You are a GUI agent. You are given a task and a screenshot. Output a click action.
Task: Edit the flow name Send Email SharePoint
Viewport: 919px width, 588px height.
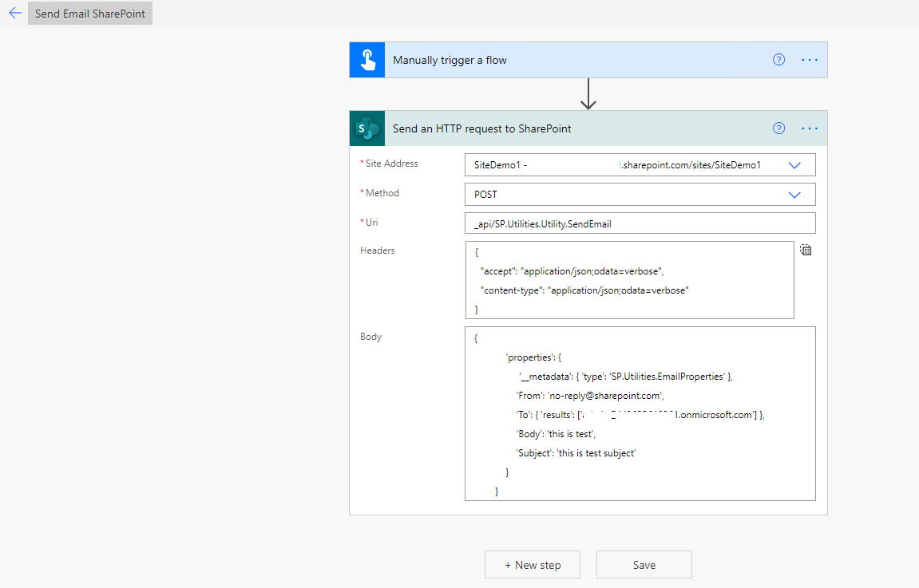89,14
